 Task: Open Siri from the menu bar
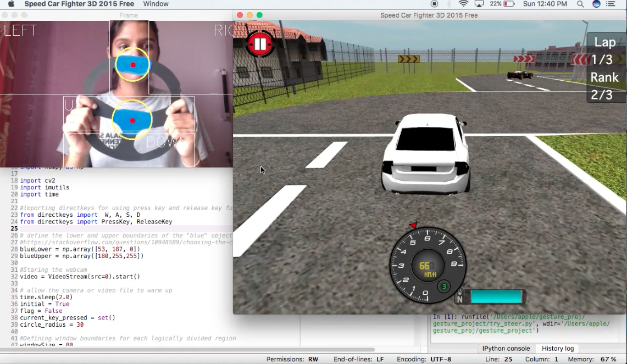click(x=596, y=4)
